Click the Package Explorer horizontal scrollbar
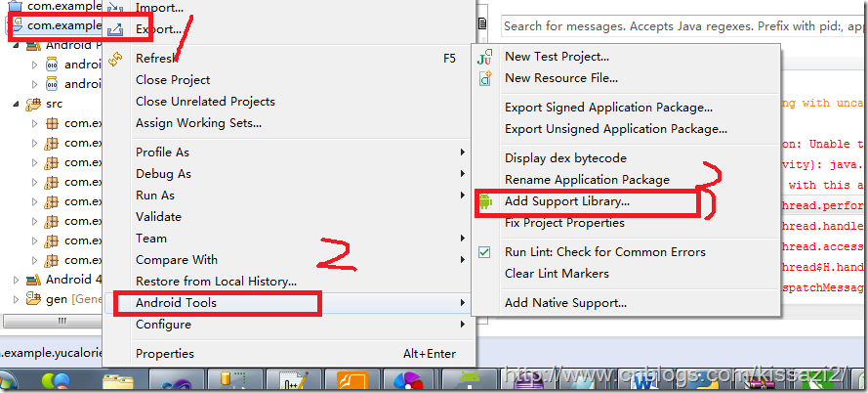 point(53,321)
